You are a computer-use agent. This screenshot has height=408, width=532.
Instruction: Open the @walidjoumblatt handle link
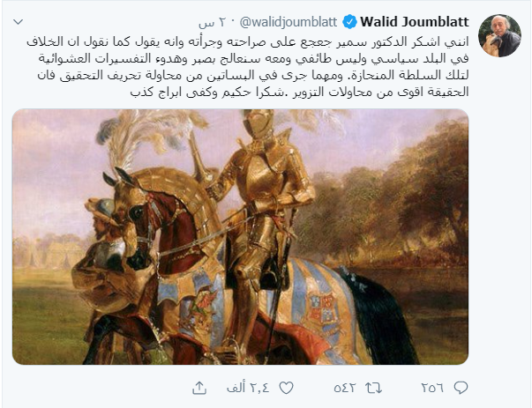[x=288, y=22]
